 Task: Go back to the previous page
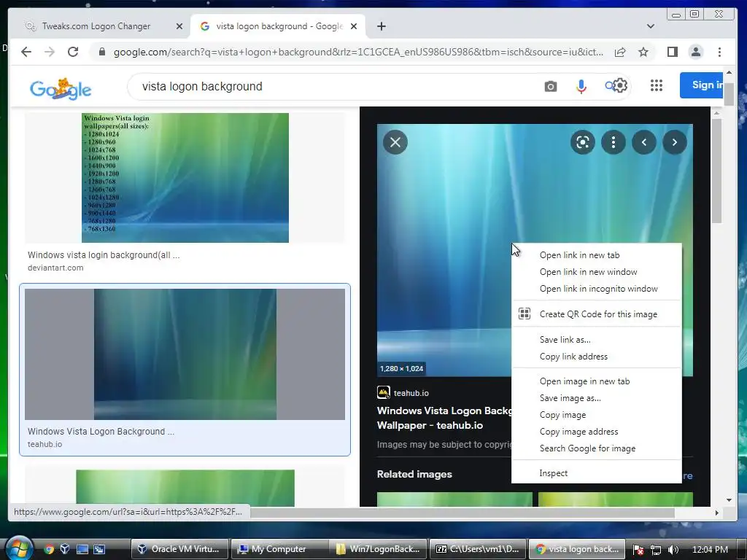(x=26, y=52)
